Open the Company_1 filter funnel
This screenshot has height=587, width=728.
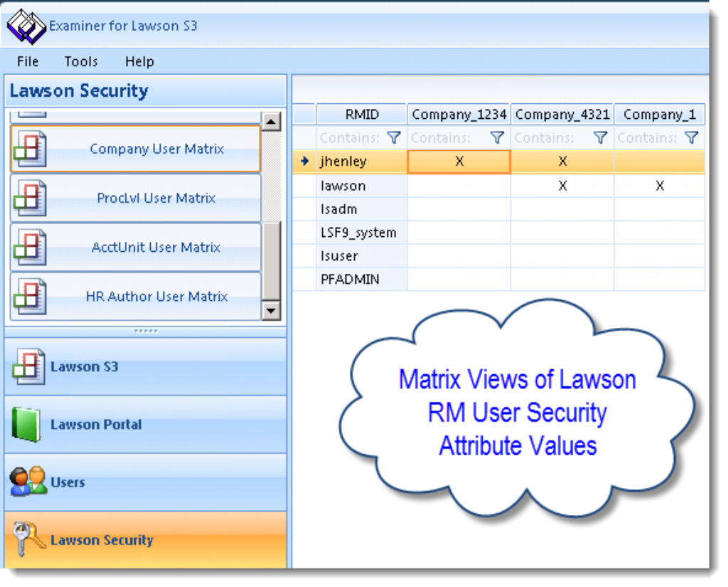692,138
